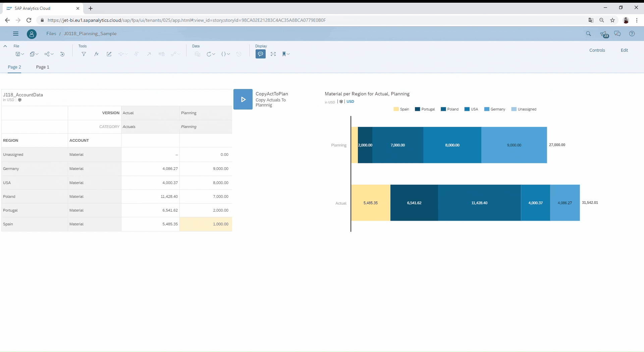Select Planning bar segment 9,000.00

[x=514, y=145]
